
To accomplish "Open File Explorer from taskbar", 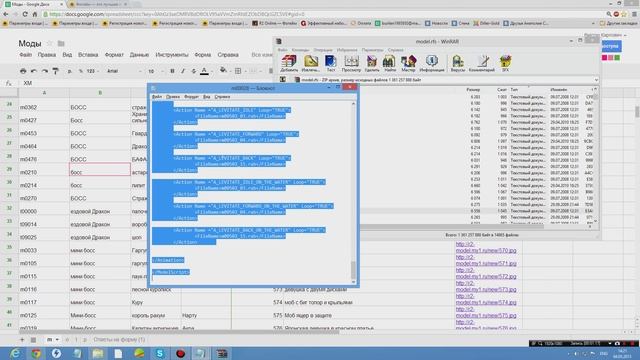I will [98, 353].
